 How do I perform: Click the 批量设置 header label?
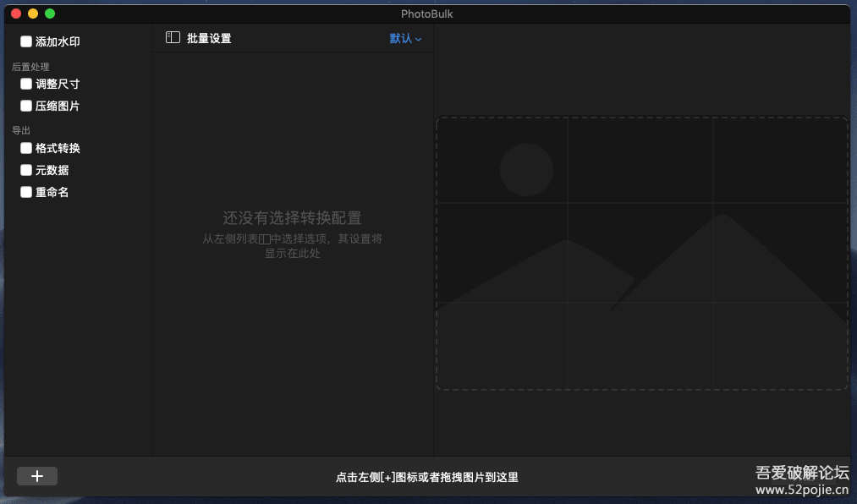point(209,37)
